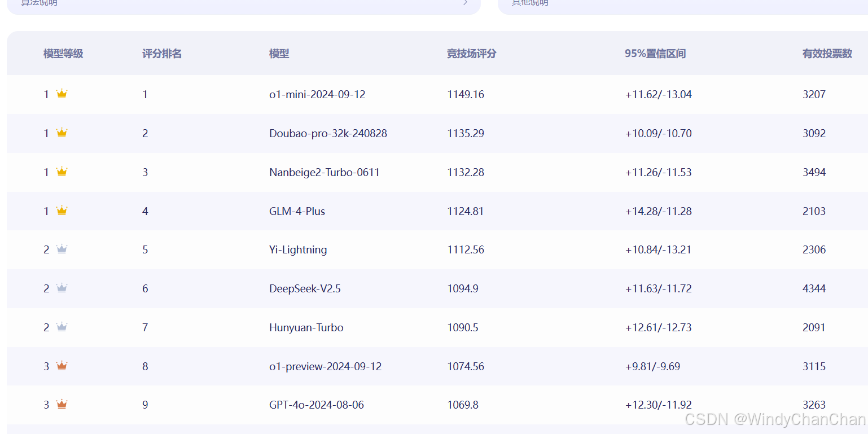Click the vote count 3207

pos(814,94)
